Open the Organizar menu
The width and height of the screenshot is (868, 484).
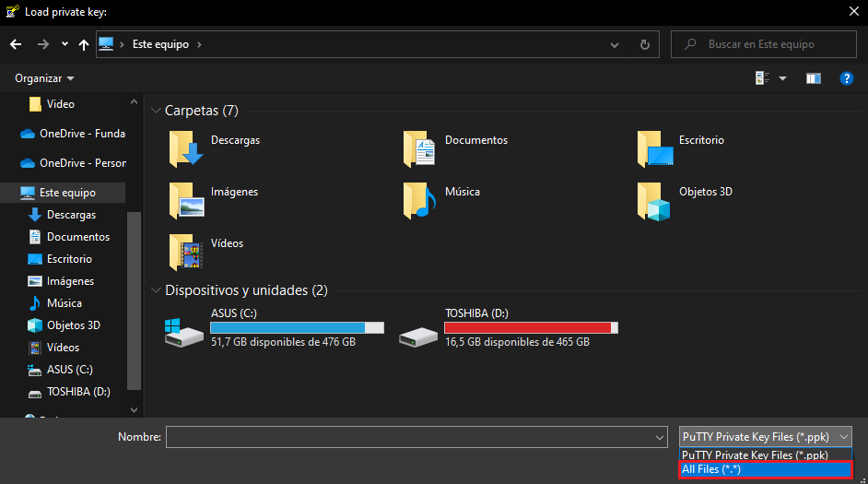(44, 78)
